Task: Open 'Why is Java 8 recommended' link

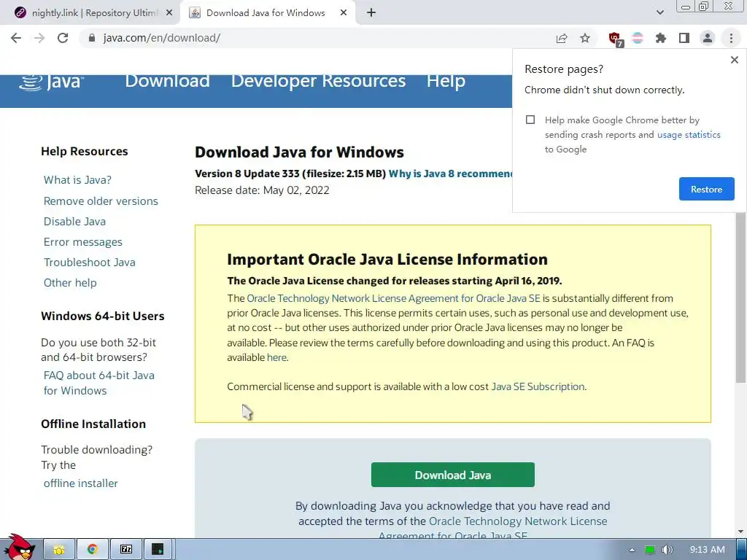Action: click(450, 174)
